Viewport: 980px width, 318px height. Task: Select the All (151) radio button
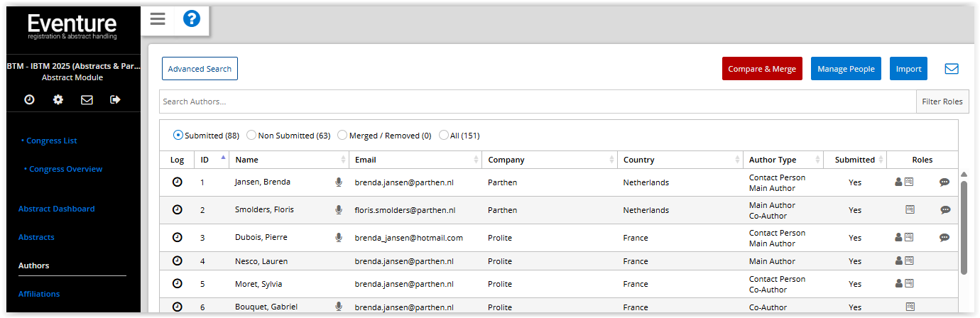click(x=444, y=136)
